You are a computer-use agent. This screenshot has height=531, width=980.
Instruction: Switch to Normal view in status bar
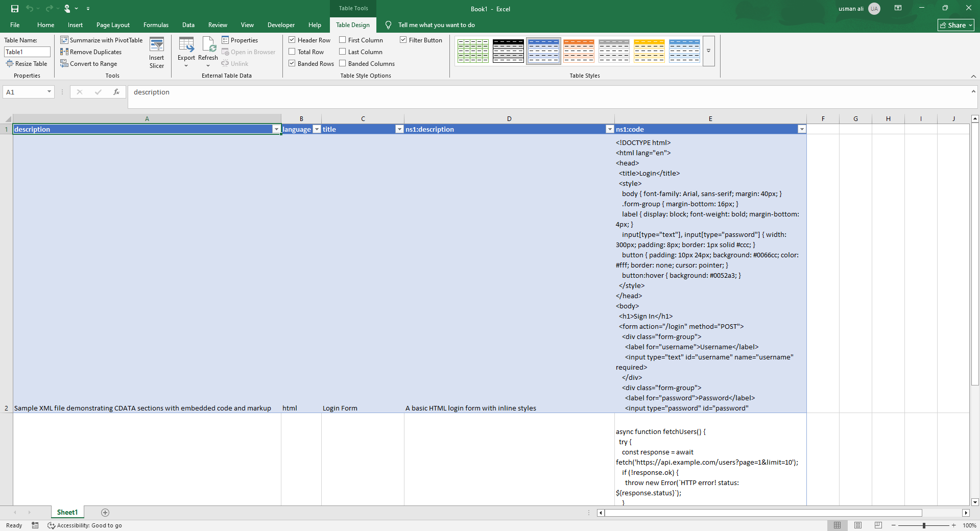[x=838, y=525]
